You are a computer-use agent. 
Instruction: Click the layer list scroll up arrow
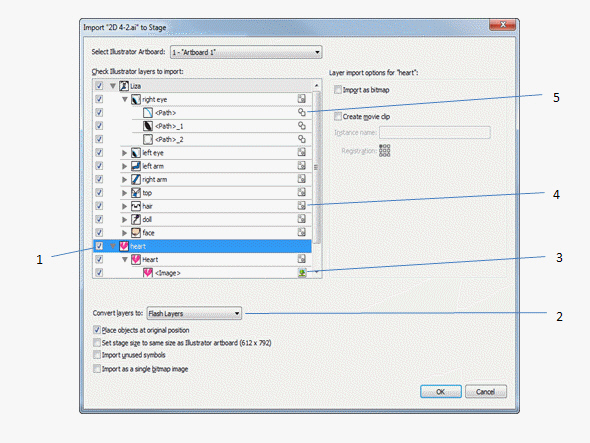316,85
